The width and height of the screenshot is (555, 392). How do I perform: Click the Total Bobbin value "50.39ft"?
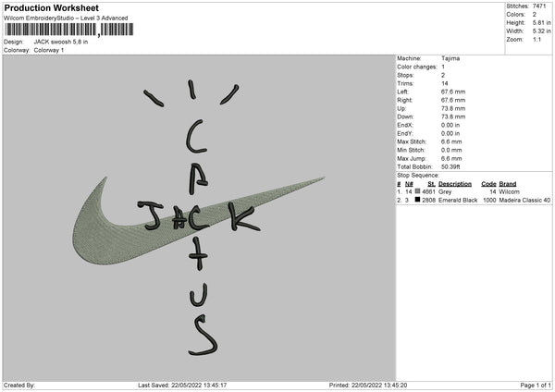click(x=450, y=167)
